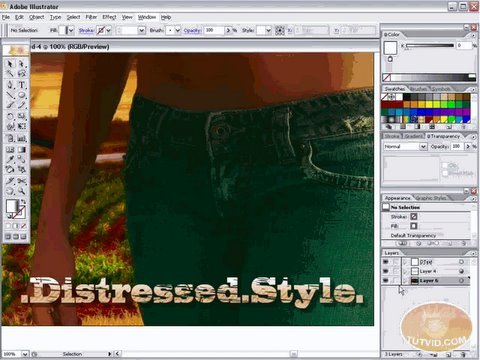Open Transparency panel opacity arrow

[468, 146]
